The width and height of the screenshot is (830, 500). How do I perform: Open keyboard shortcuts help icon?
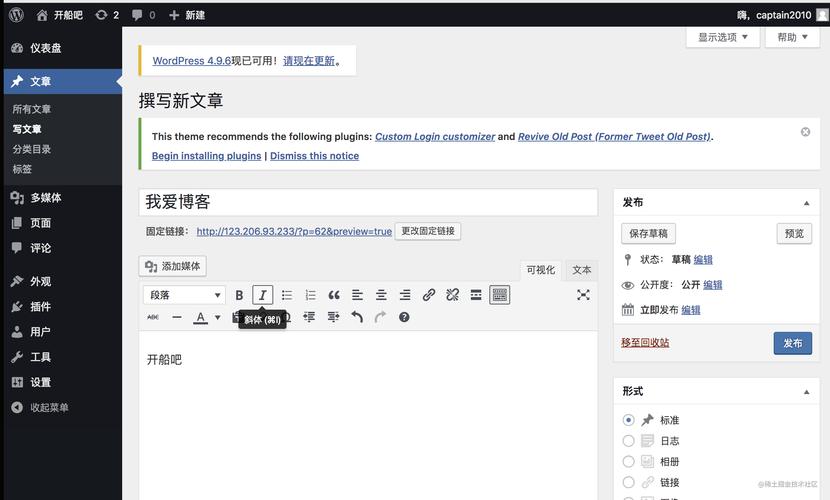404,317
